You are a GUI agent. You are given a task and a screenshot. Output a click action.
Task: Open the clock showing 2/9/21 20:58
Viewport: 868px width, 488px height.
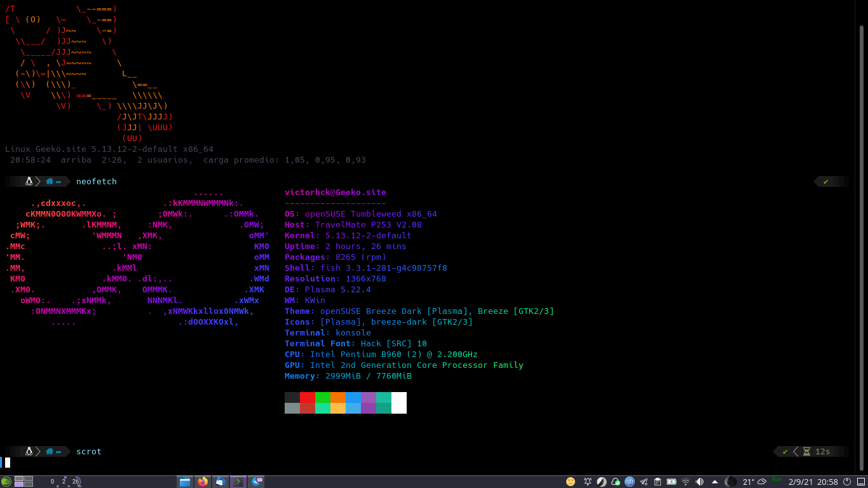[813, 482]
